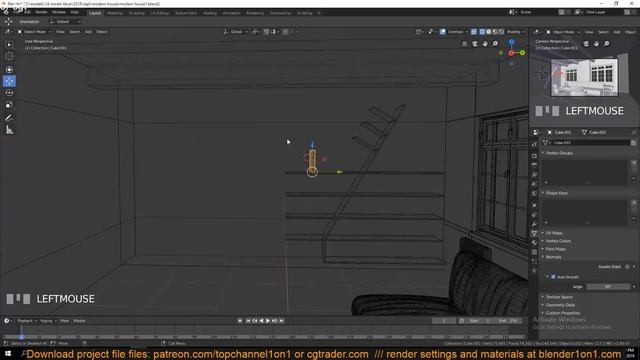Click the pan hand icon in main viewport
The width and height of the screenshot is (640, 360).
tap(485, 43)
